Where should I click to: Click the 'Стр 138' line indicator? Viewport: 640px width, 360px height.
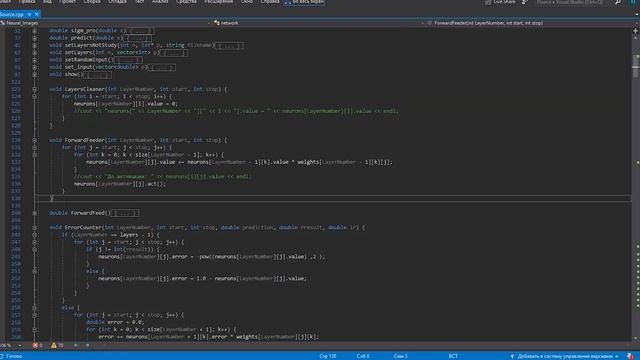(x=328, y=356)
